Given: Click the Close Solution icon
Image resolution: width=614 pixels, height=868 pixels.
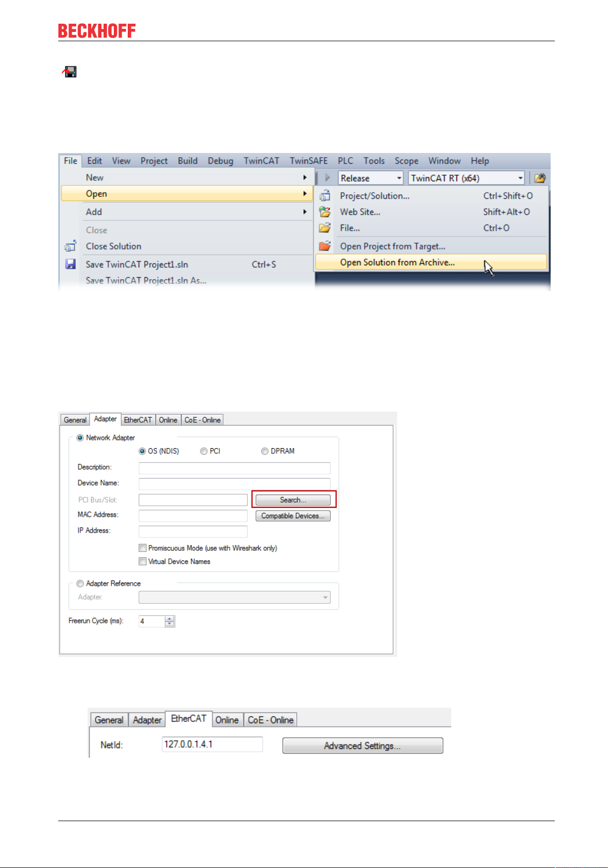Looking at the screenshot, I should pos(71,246).
